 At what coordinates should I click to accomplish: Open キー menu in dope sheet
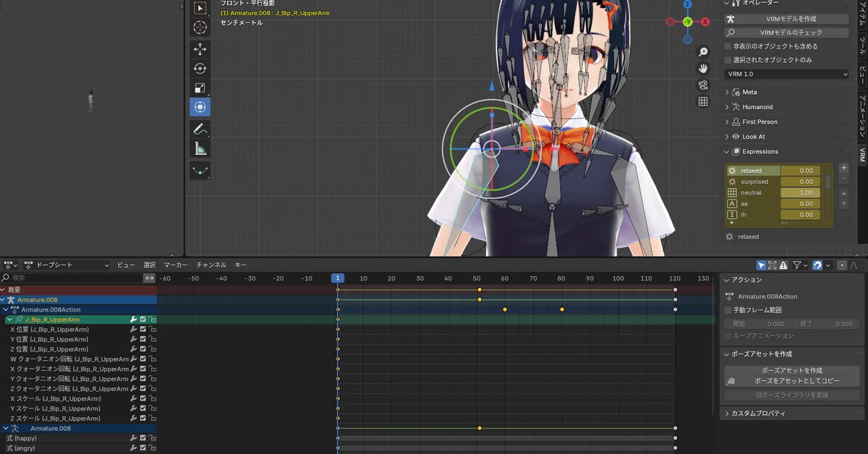click(241, 265)
